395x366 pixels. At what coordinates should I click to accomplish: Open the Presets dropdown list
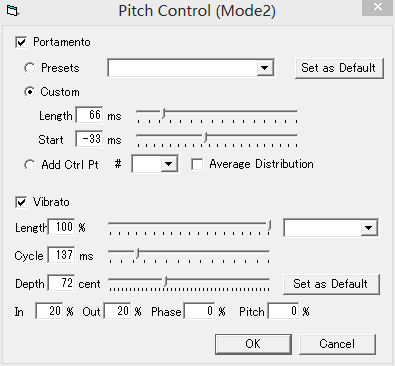265,68
